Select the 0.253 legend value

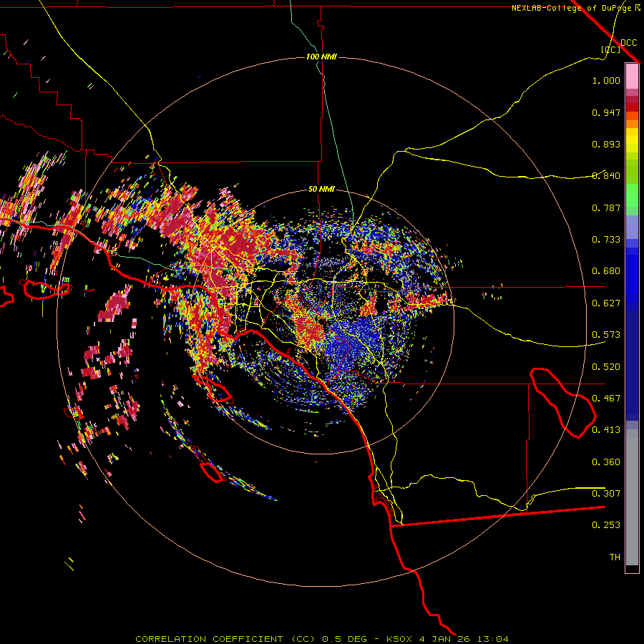click(606, 525)
